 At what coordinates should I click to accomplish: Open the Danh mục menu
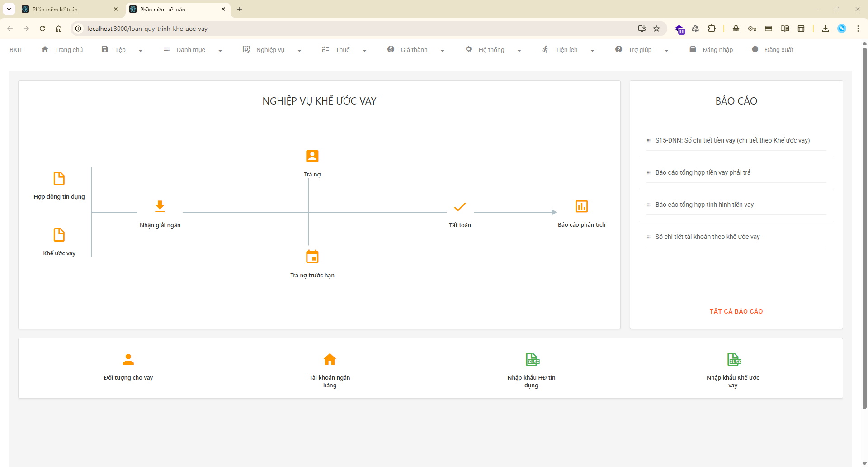[x=191, y=50]
